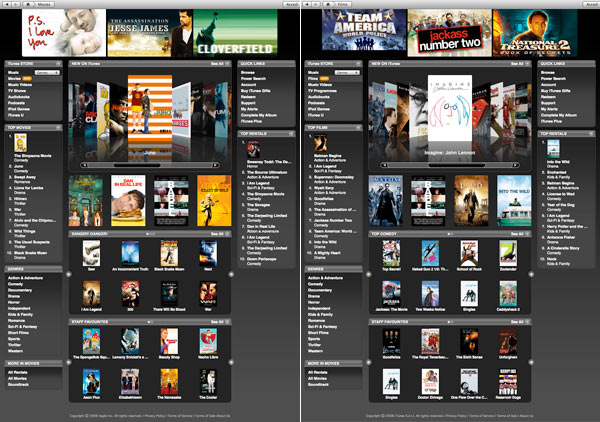This screenshot has width=600, height=422.
Task: Select Imagine: John Lennon cover in cover flow
Action: 450,108
